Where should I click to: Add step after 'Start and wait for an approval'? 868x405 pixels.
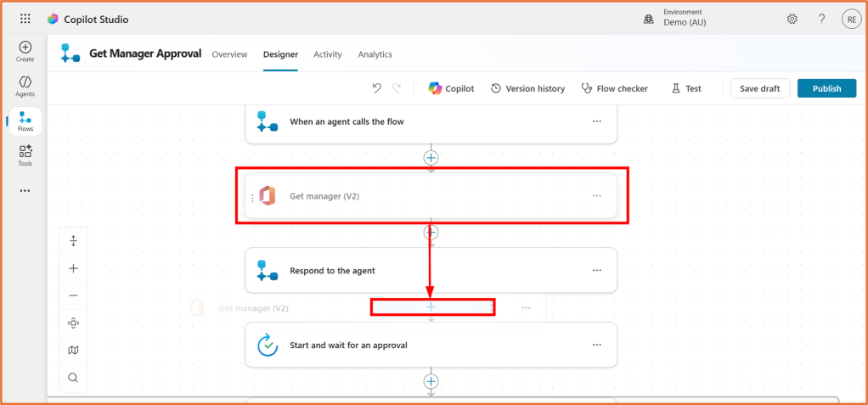click(431, 381)
